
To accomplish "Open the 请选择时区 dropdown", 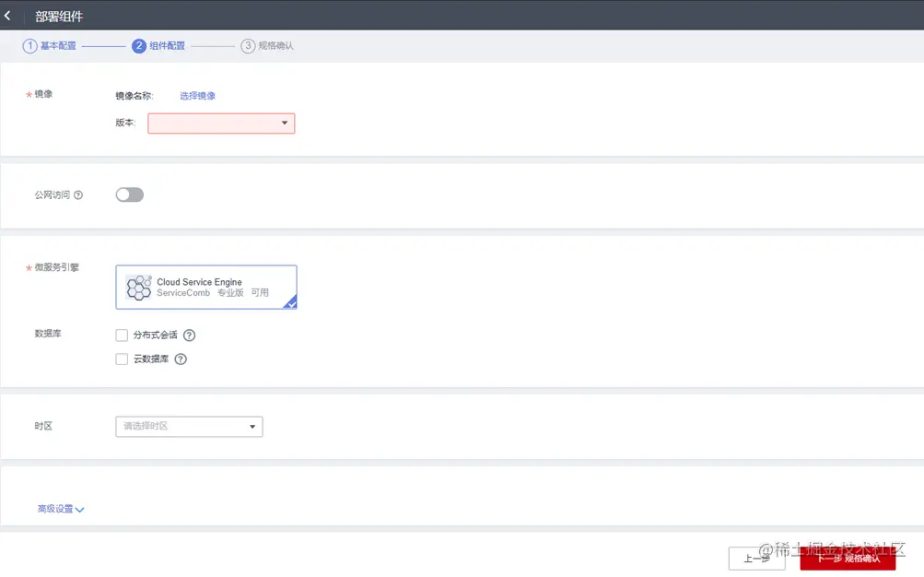I will coord(189,426).
